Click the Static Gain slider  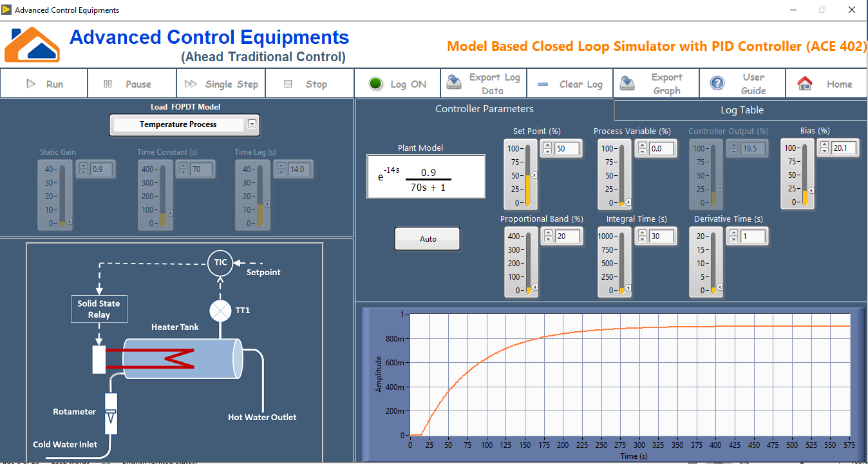pos(62,197)
